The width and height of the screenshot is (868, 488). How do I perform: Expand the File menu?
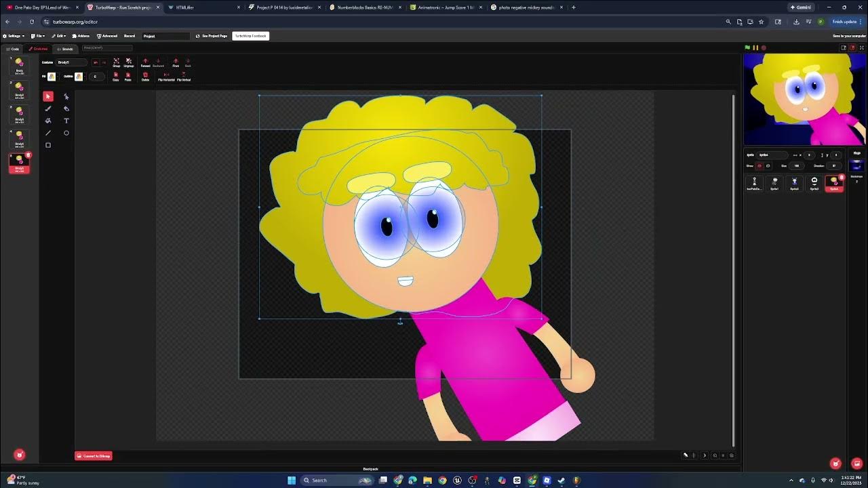click(38, 36)
